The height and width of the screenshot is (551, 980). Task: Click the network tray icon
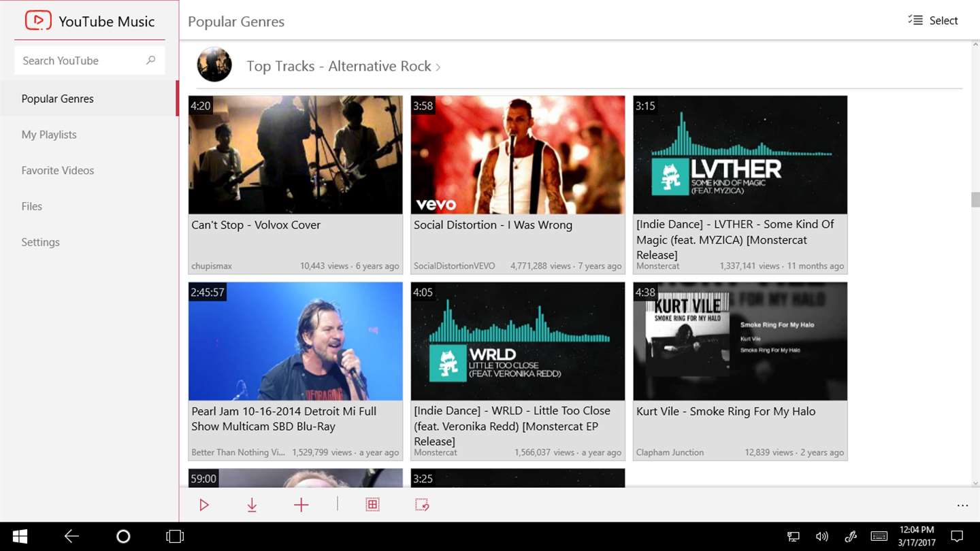click(x=794, y=537)
